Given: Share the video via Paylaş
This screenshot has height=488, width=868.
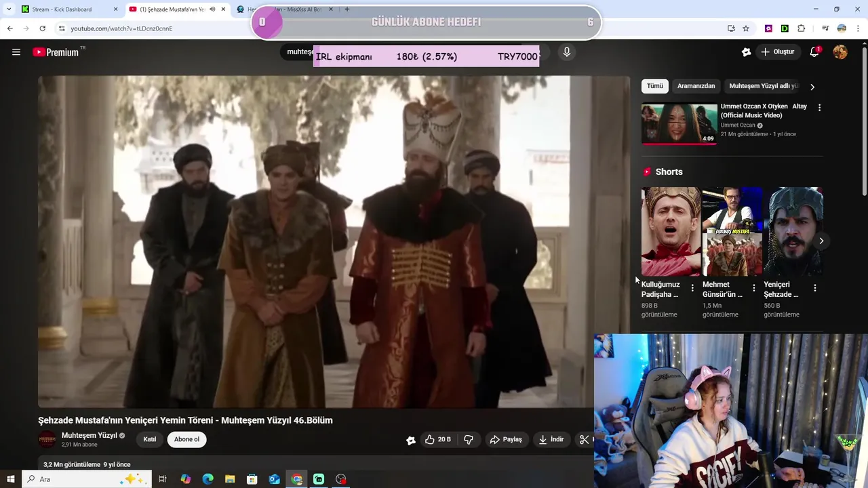Looking at the screenshot, I should tap(506, 440).
